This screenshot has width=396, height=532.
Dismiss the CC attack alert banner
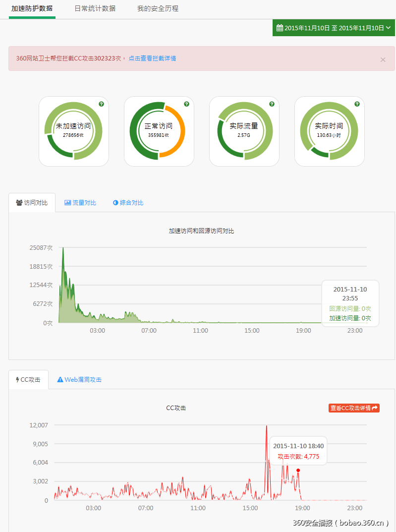coord(383,59)
